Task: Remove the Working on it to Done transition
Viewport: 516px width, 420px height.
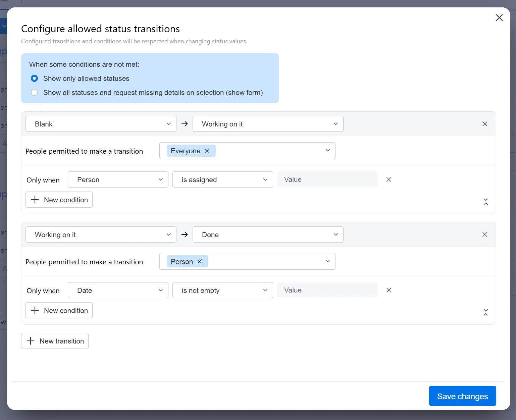Action: point(484,234)
